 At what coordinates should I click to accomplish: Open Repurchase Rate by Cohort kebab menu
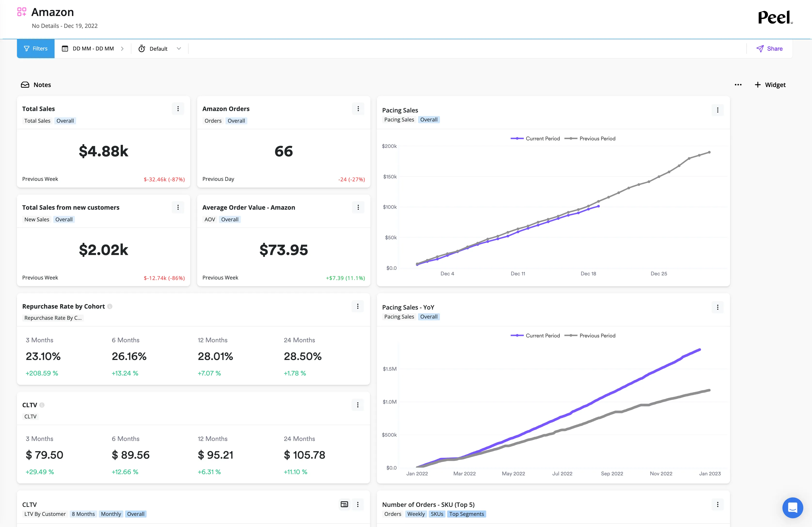point(358,306)
